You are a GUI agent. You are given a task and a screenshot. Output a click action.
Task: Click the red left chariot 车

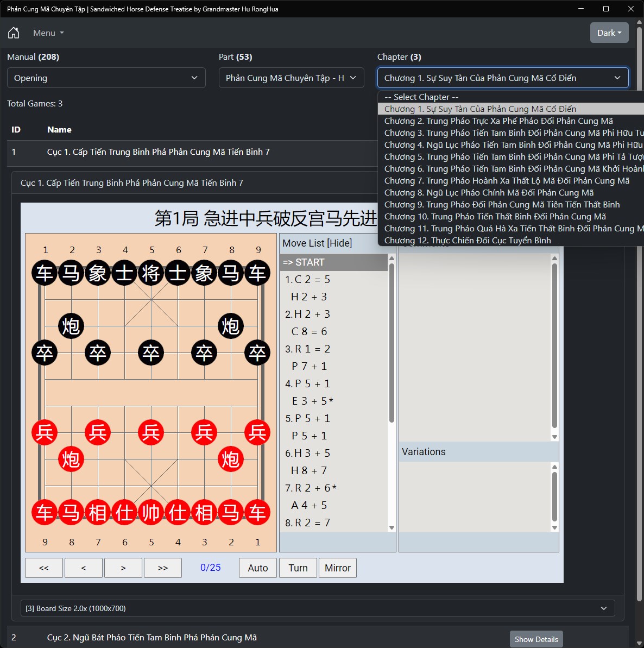tap(45, 512)
